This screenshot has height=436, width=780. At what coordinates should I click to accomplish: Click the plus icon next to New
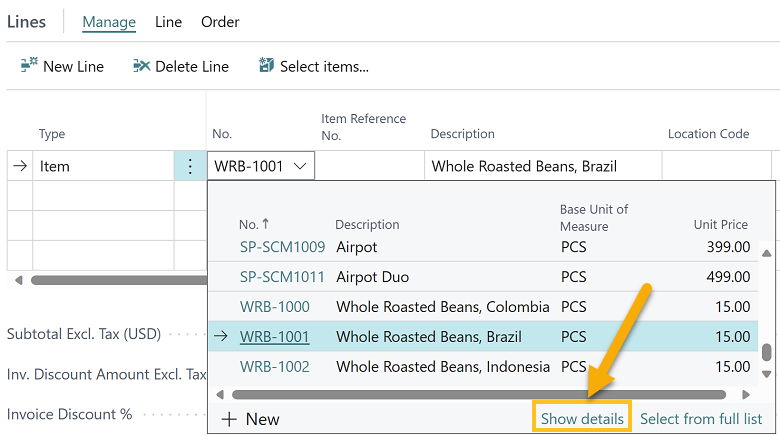click(x=229, y=419)
